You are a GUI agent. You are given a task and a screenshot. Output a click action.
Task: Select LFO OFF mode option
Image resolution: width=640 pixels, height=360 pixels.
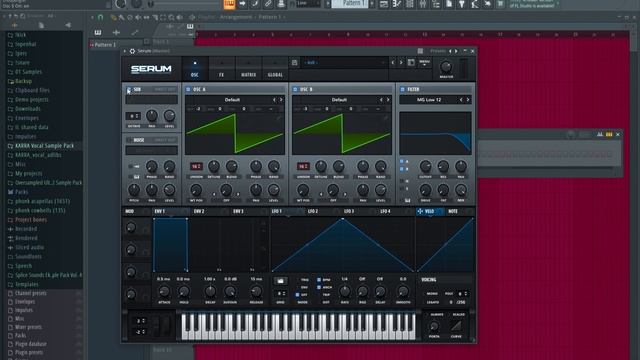coord(298,295)
